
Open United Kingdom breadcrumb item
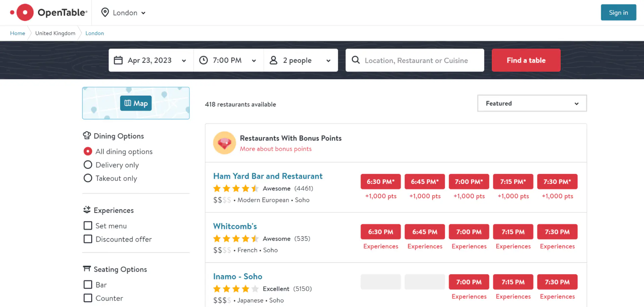click(55, 33)
